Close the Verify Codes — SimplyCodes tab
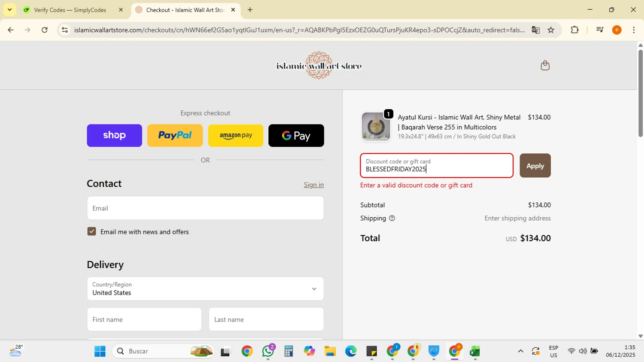Image resolution: width=644 pixels, height=362 pixels. point(121,10)
